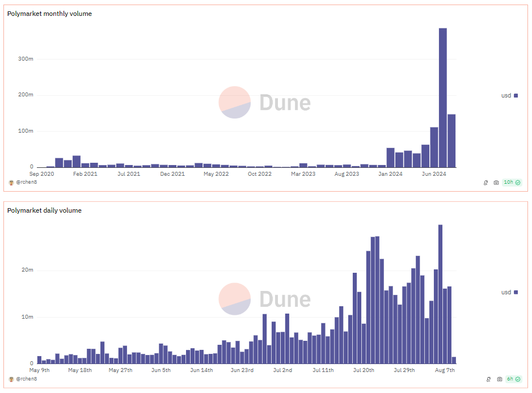Image resolution: width=532 pixels, height=393 pixels.
Task: Click the 20m y-axis label
Action: tap(27, 270)
